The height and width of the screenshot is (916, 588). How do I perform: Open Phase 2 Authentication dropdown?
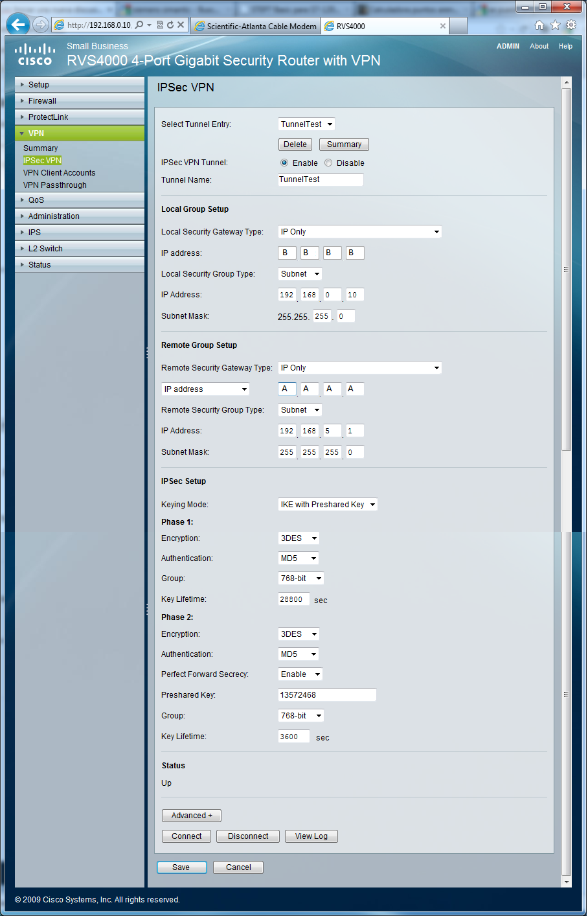[x=299, y=654]
